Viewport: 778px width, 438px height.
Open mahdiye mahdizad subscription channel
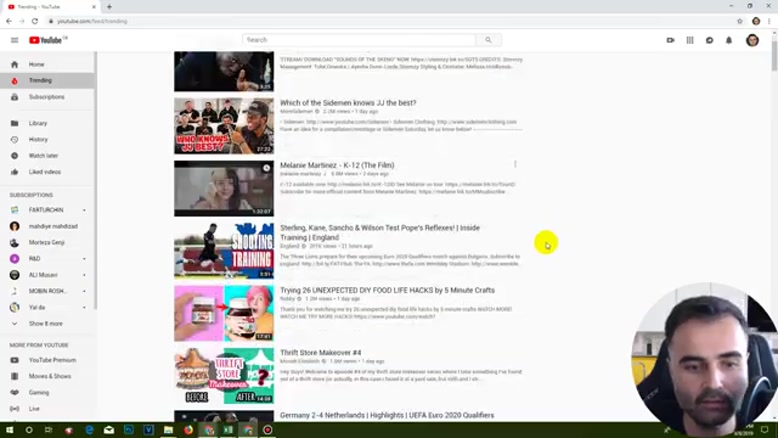[47, 226]
